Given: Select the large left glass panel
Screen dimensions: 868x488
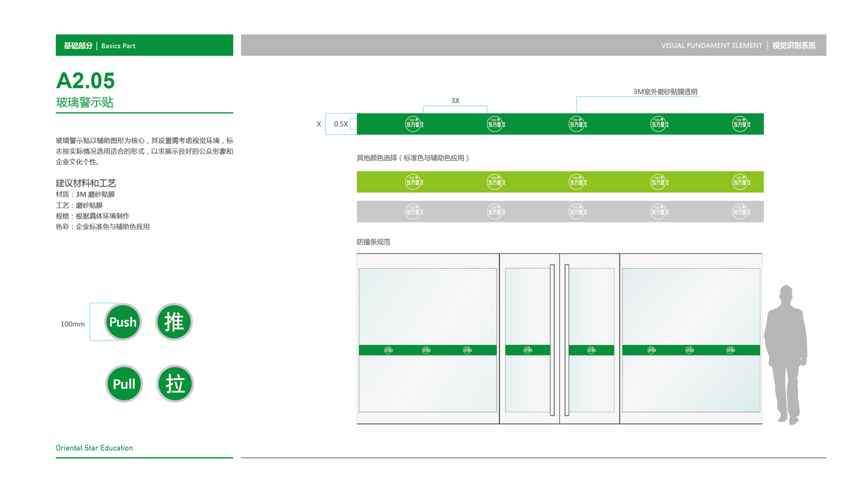Looking at the screenshot, I should pos(428,340).
